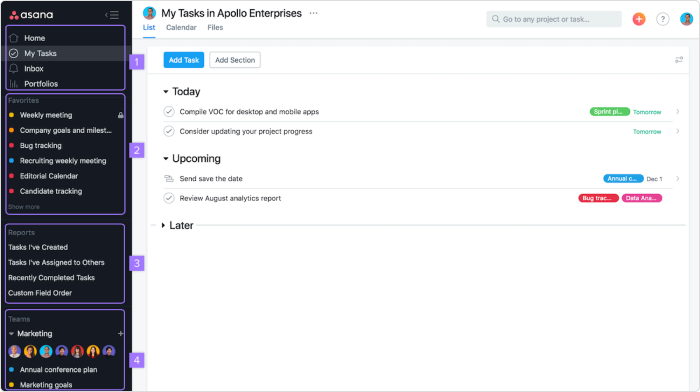Collapse the Marketing team in the sidebar
The height and width of the screenshot is (392, 700).
coord(11,334)
